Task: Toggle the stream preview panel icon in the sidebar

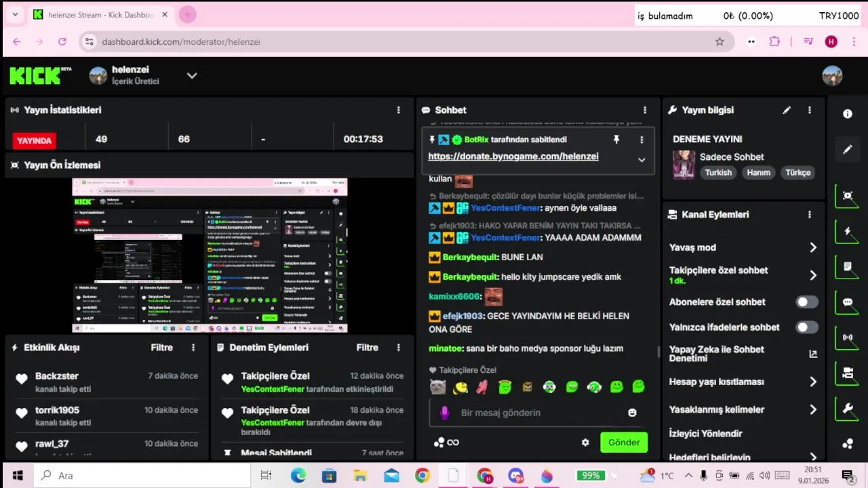Action: 848,196
